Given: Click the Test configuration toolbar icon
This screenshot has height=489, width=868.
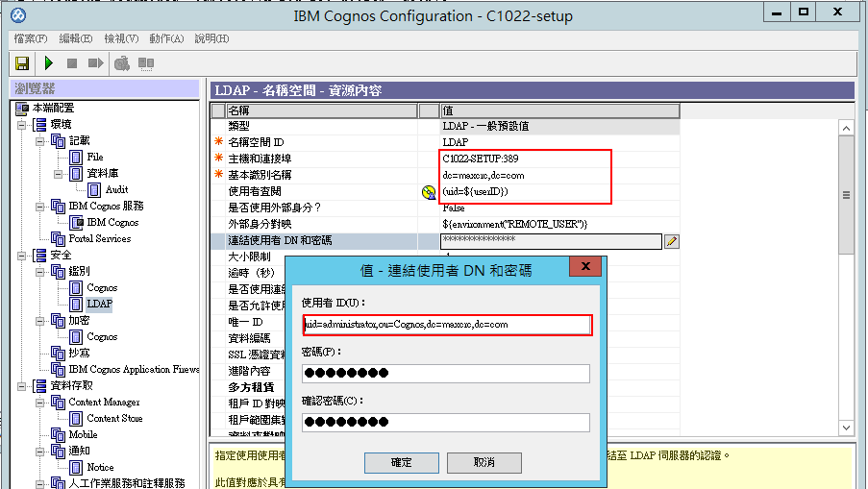Looking at the screenshot, I should coord(122,63).
